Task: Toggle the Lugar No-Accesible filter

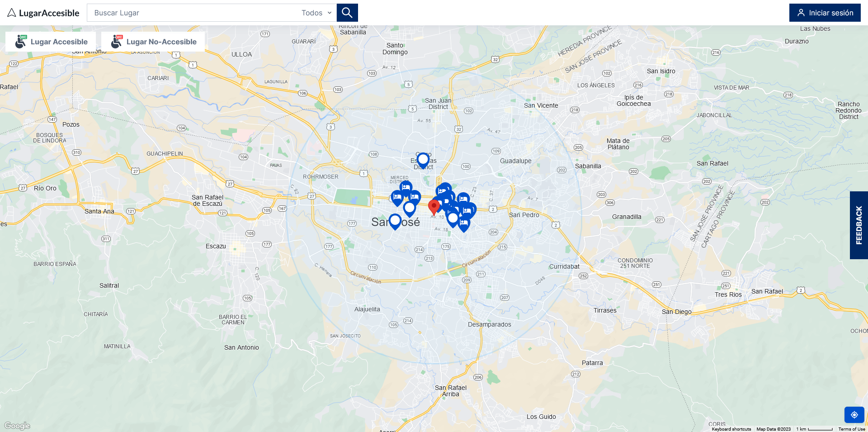Action: coord(153,42)
